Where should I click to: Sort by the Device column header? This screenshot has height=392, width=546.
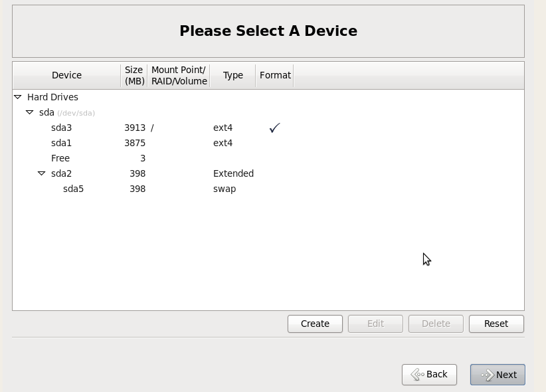coord(66,75)
